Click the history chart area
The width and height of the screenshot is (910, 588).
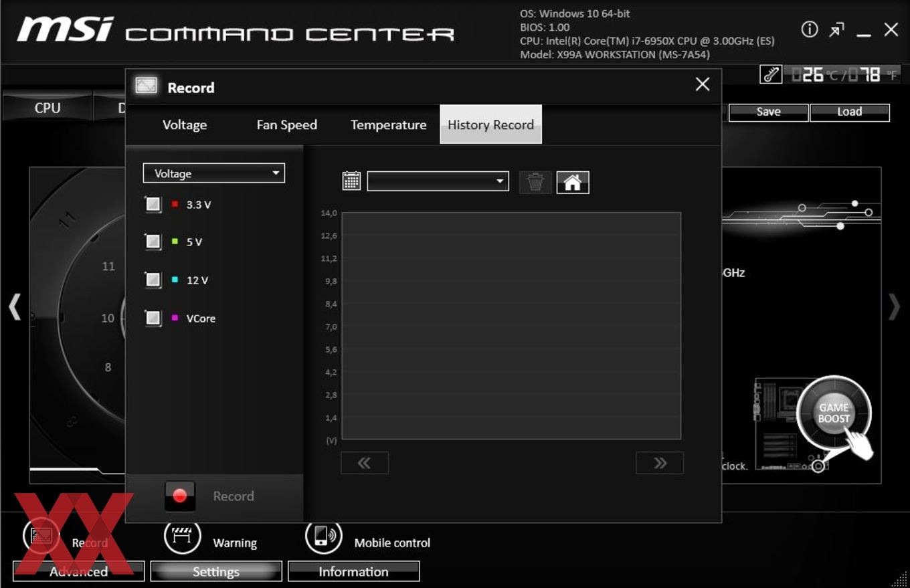[x=511, y=326]
